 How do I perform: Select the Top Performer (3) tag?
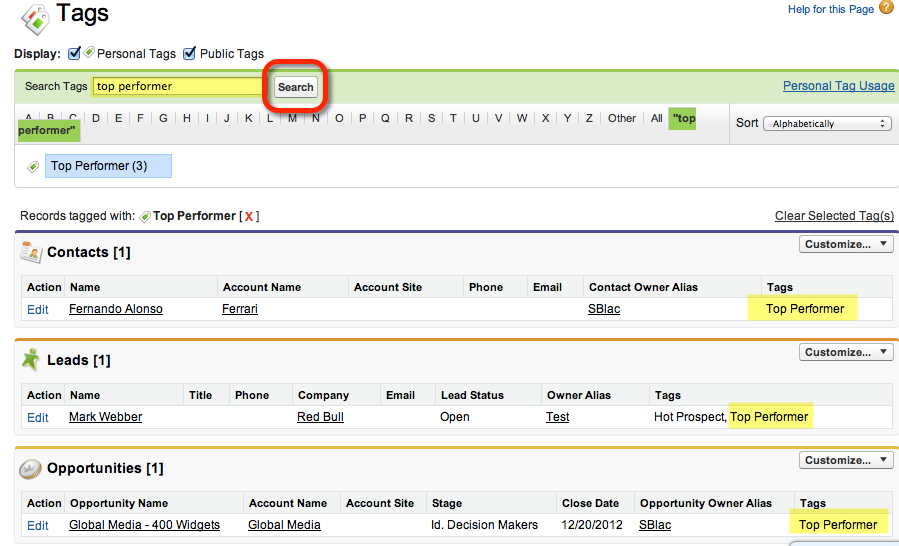click(x=108, y=166)
